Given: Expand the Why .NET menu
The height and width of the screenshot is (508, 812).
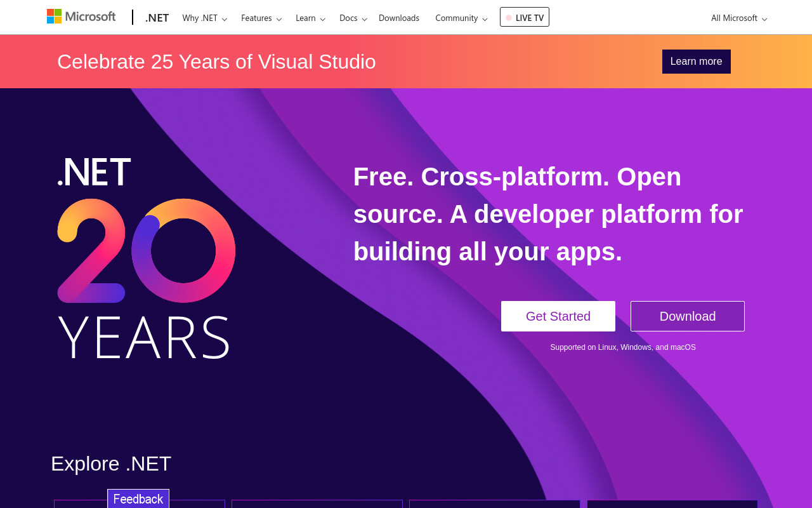Looking at the screenshot, I should [x=204, y=18].
